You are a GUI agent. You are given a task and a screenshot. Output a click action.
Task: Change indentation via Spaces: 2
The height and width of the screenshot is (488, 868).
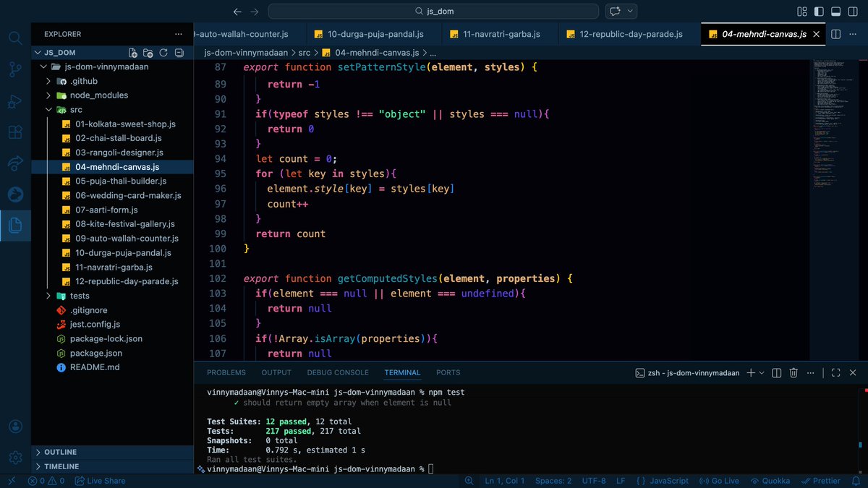pyautogui.click(x=553, y=481)
